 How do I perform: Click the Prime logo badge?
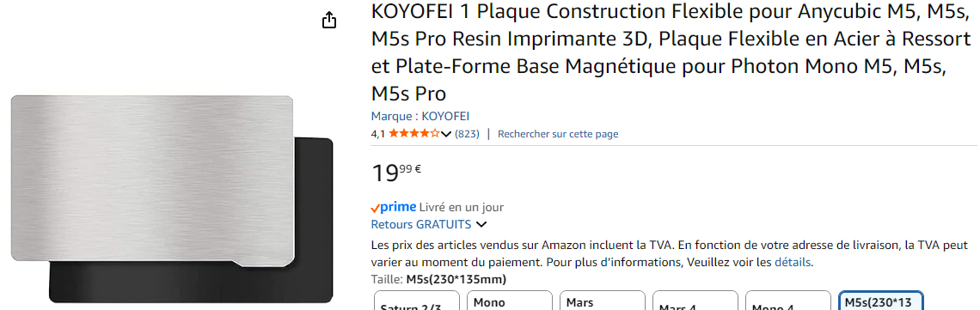tap(393, 207)
